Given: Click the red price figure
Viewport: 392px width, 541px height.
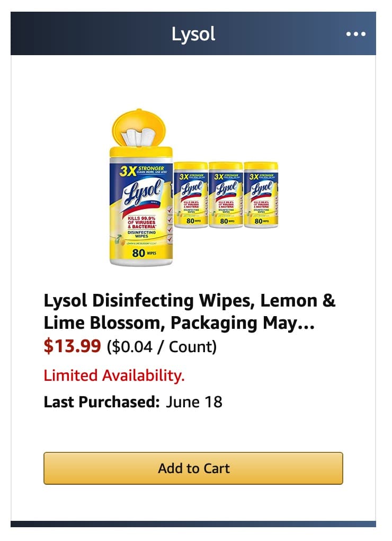Looking at the screenshot, I should (73, 347).
